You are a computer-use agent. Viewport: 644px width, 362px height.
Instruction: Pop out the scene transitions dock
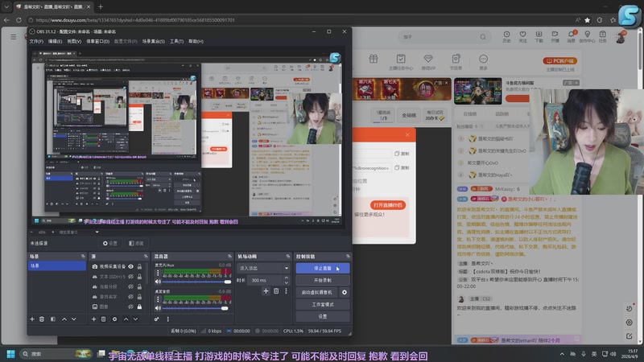pos(288,256)
